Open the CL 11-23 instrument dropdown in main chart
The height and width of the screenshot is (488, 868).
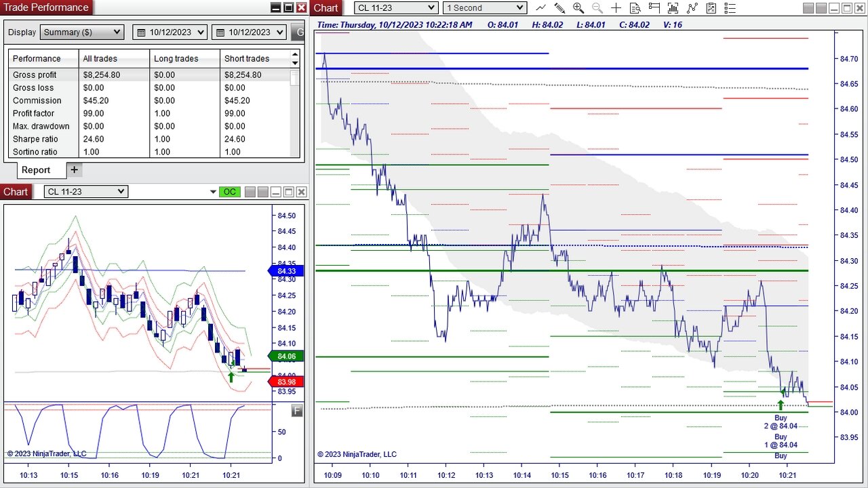point(396,7)
